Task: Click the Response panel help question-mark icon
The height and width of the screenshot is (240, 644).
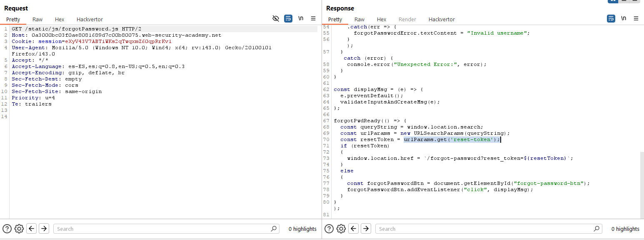Action: (329, 229)
